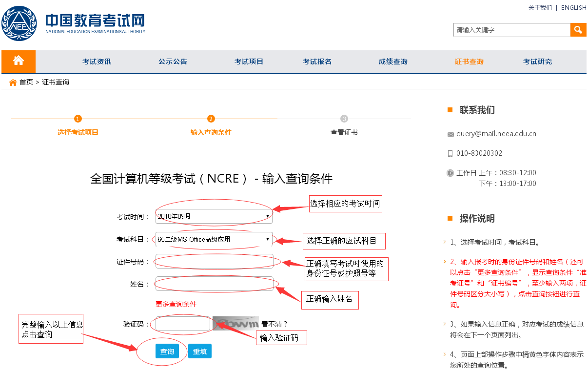Expand 更多查询条件 options
The width and height of the screenshot is (588, 372).
[176, 304]
